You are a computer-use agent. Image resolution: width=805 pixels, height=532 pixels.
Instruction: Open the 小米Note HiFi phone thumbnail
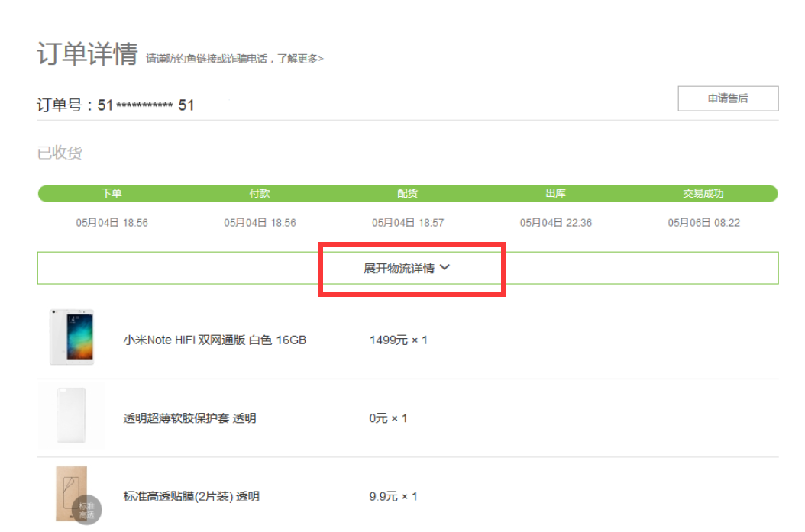pos(71,337)
